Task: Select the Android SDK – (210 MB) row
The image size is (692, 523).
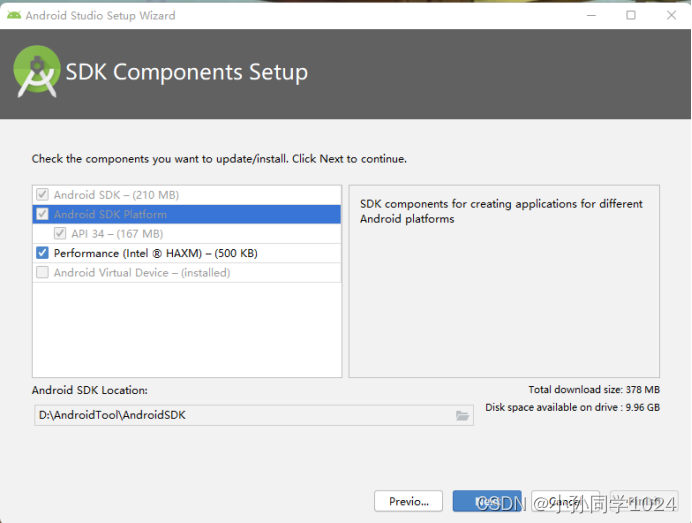Action: pyautogui.click(x=187, y=195)
